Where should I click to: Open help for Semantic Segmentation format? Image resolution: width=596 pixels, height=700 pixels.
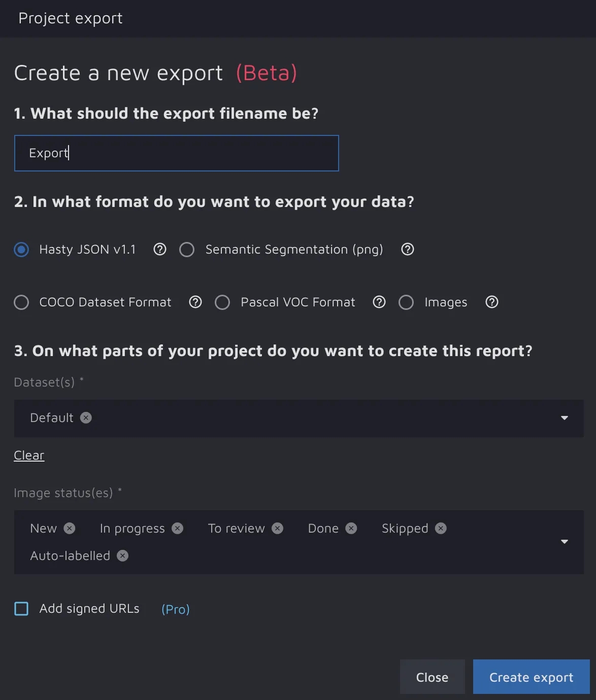[408, 249]
